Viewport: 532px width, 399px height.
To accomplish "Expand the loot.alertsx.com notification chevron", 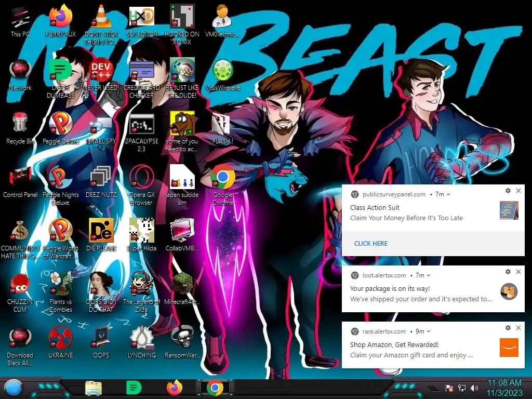I will (429, 275).
